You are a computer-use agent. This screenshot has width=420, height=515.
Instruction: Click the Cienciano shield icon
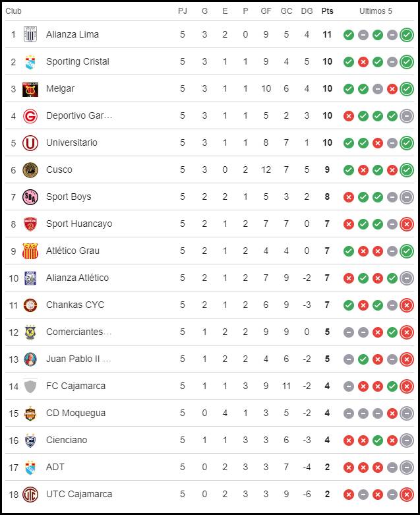pos(30,440)
